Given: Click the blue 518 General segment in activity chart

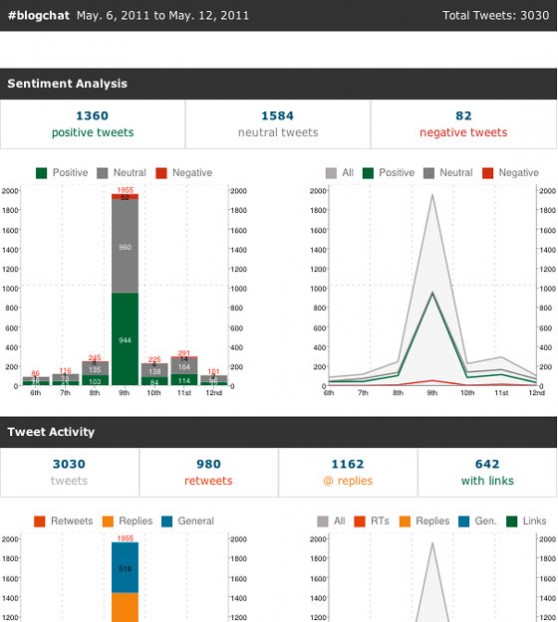Looking at the screenshot, I should coord(125,568).
